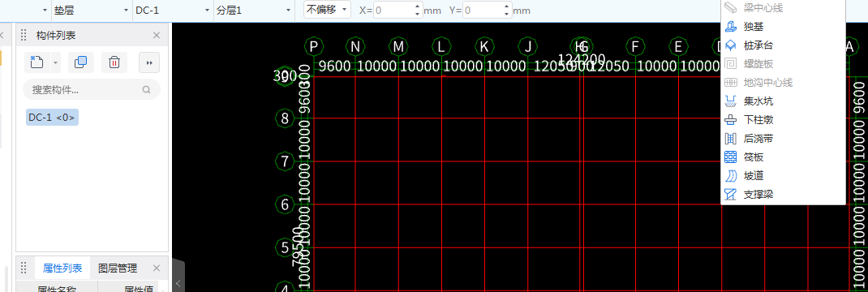Viewport: 868px width, 292px height.
Task: Open the 不偏移 offset mode dropdown
Action: [327, 10]
